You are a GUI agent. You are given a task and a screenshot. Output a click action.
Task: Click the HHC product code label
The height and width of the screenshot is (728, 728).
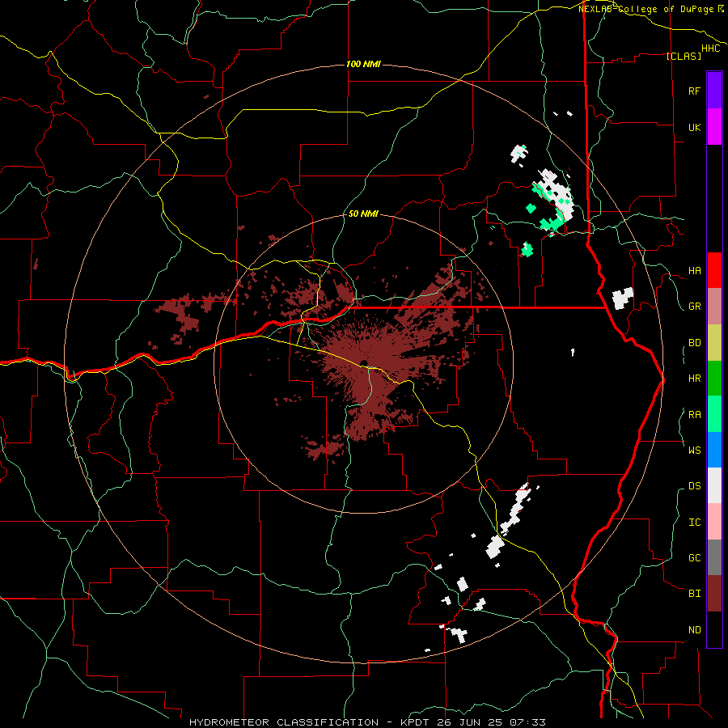(x=711, y=49)
